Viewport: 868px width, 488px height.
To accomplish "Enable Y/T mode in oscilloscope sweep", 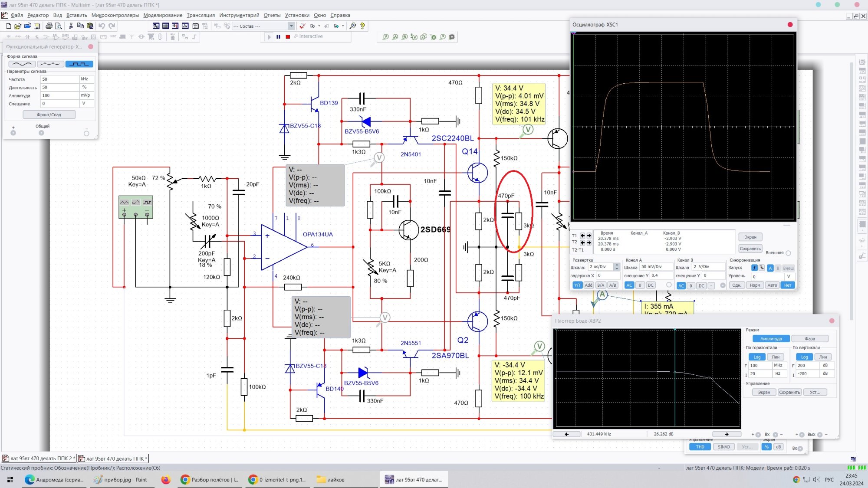I will tap(577, 285).
